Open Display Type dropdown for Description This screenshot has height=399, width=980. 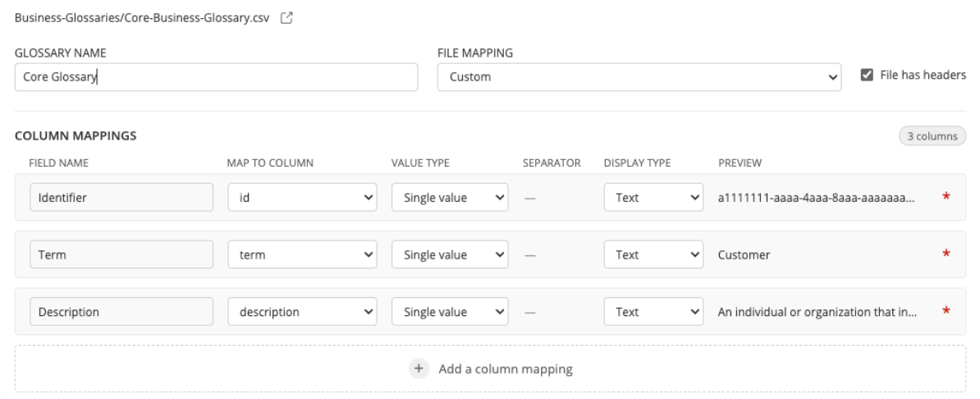(653, 312)
